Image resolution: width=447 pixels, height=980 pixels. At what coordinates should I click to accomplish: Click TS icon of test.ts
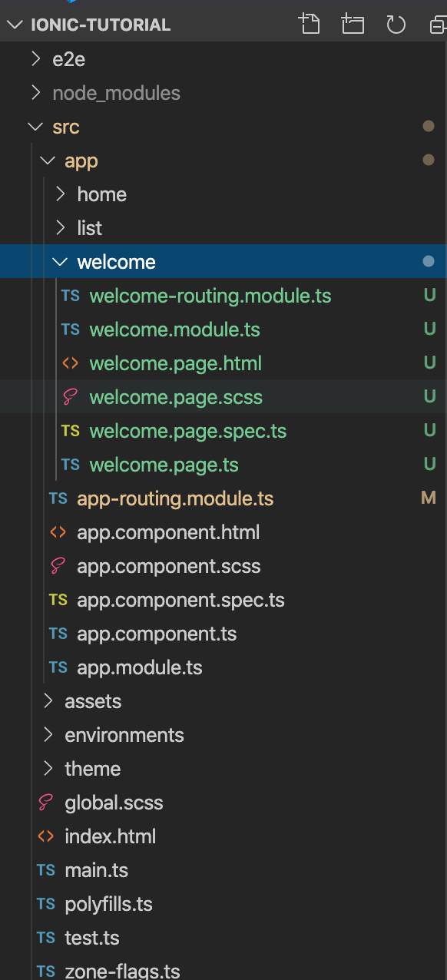point(46,938)
